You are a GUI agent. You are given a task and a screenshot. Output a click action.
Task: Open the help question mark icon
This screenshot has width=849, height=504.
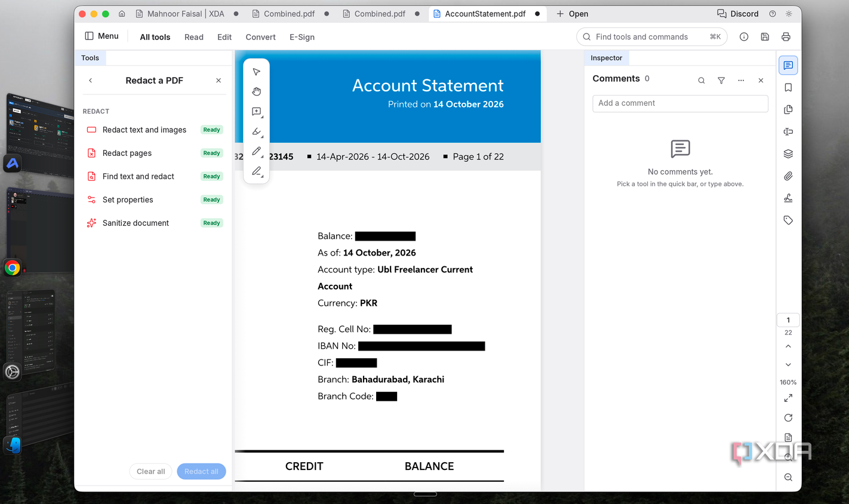773,14
